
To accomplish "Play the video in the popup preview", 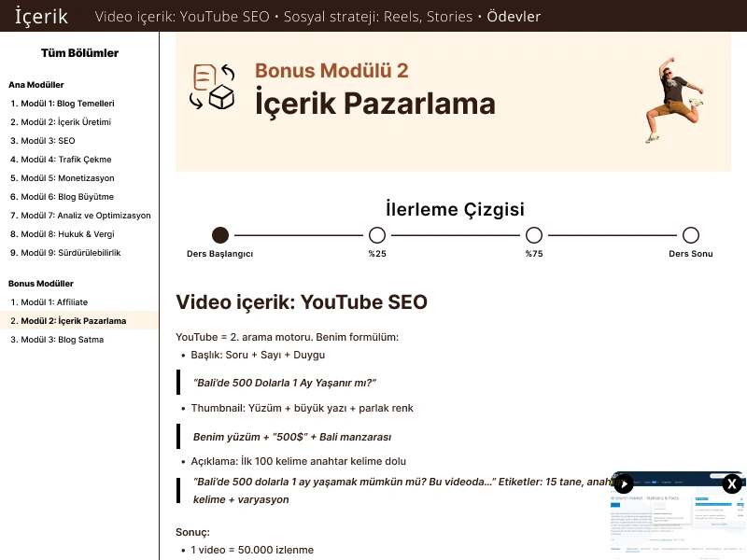I will coord(624,483).
